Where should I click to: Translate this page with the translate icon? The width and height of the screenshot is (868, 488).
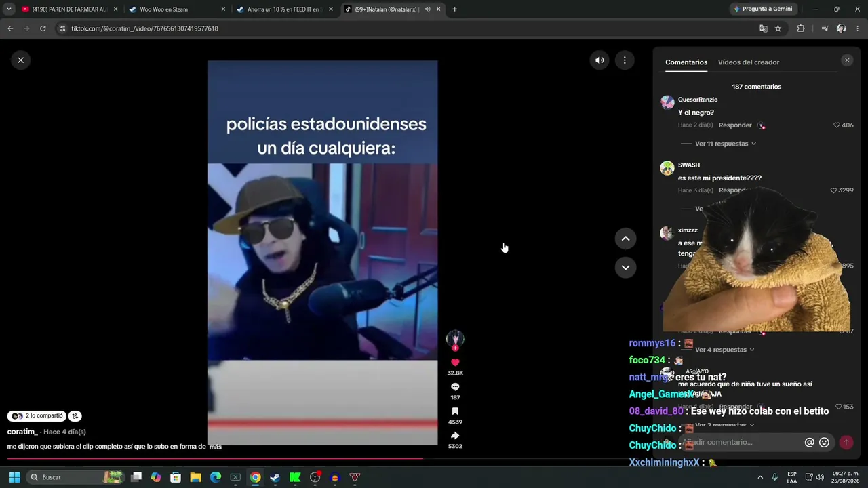(x=764, y=28)
